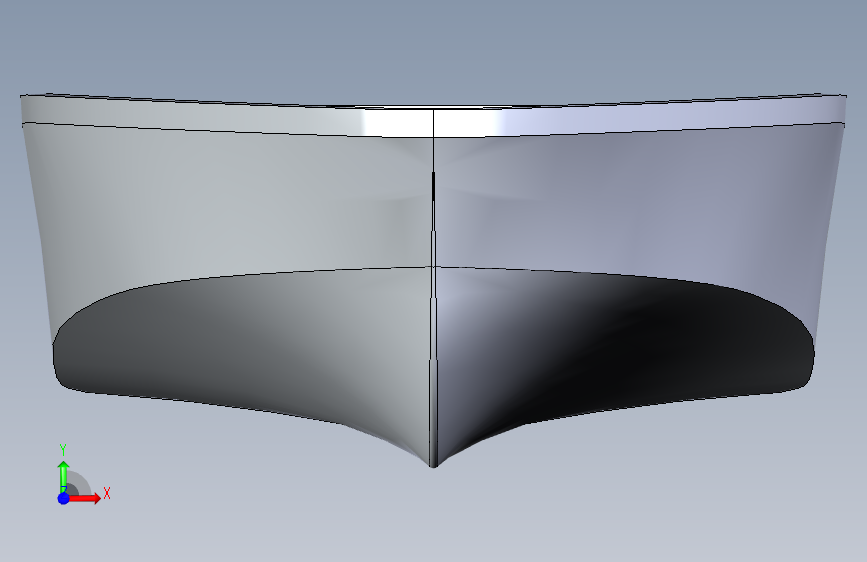This screenshot has height=562, width=867.
Task: Click the green Y axis arrow of triad
Action: coord(64,476)
